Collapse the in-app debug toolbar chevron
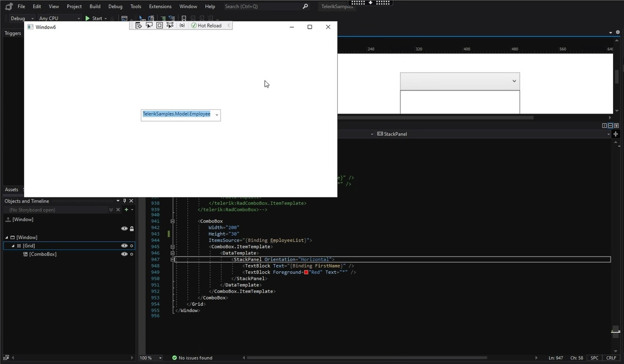This screenshot has height=364, width=624. [x=229, y=26]
